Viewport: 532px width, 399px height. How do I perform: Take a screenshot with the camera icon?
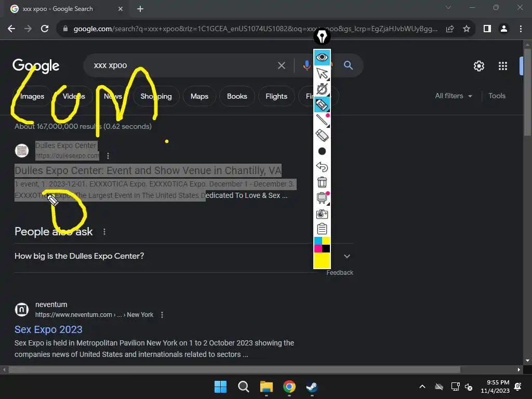[322, 214]
